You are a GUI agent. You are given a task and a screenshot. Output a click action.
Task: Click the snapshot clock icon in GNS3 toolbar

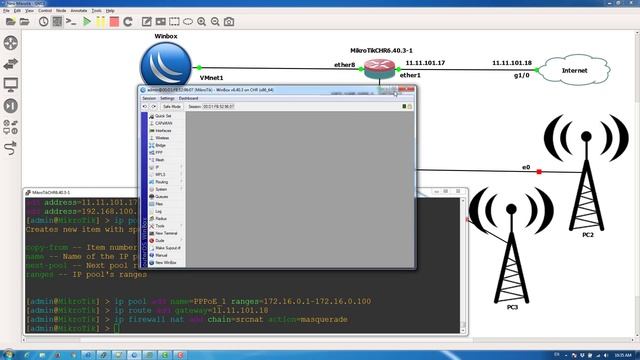(44, 22)
